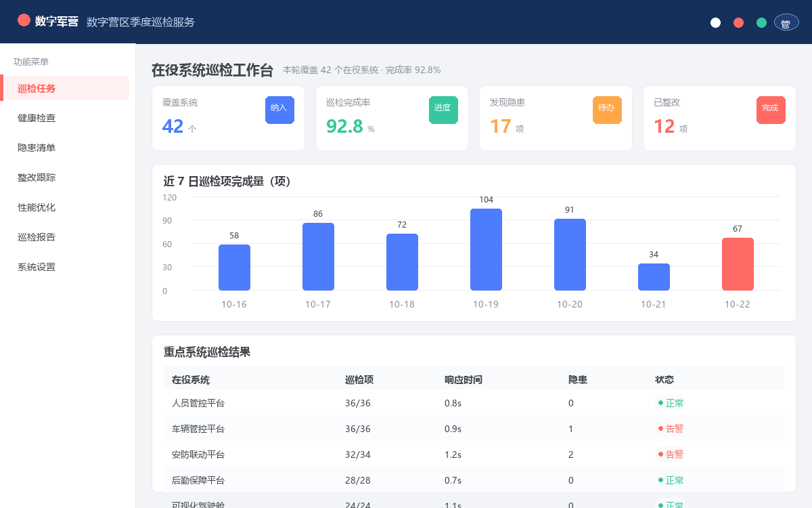The height and width of the screenshot is (508, 812).
Task: Click the 覆盖系统 card value 42
Action: click(x=173, y=126)
